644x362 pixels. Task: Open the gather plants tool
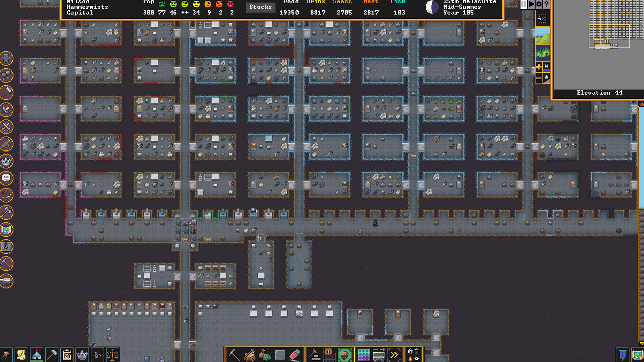[x=265, y=355]
